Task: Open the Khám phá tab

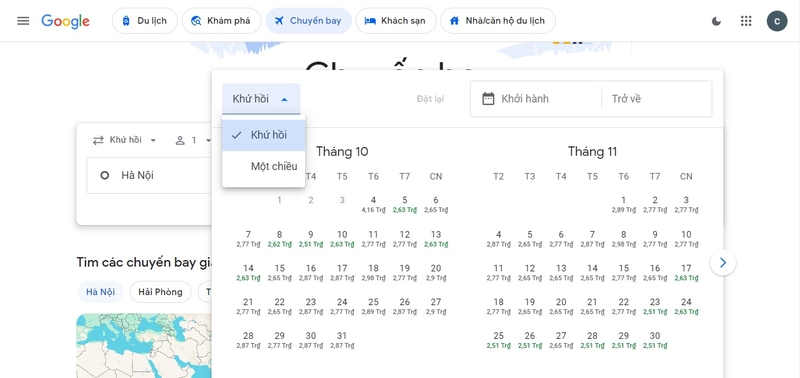Action: (221, 21)
